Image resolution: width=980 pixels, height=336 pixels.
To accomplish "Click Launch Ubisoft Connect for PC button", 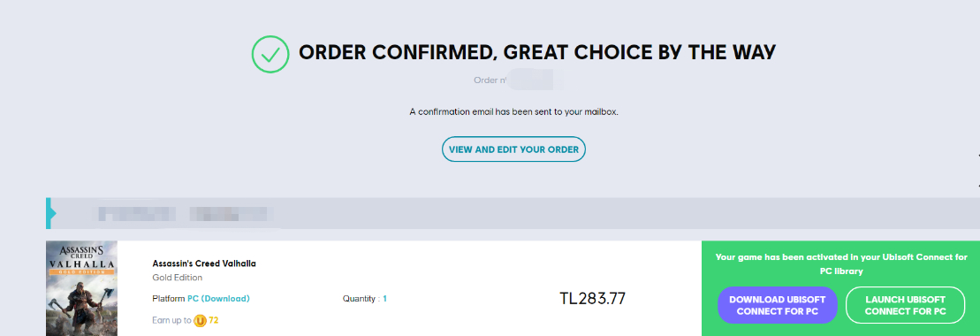I will coord(905,305).
